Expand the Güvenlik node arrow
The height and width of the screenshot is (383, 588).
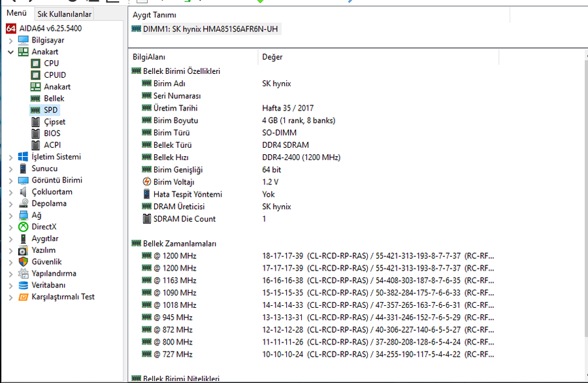tap(11, 263)
